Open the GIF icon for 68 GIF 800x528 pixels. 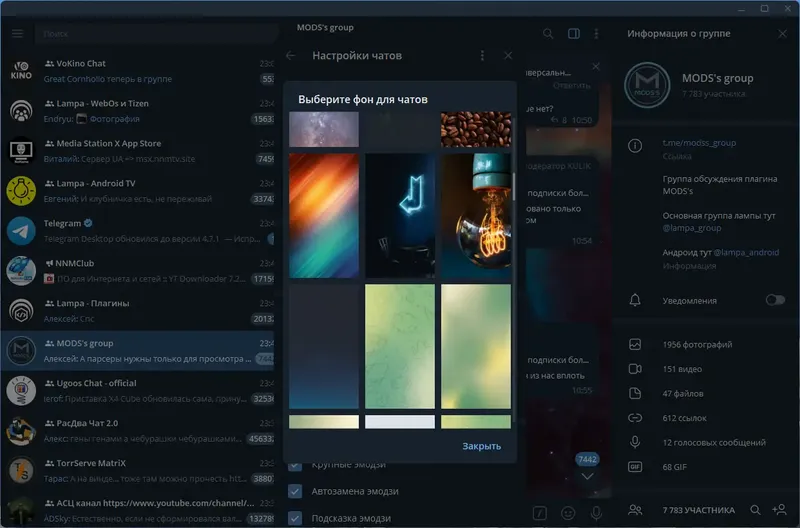635,467
